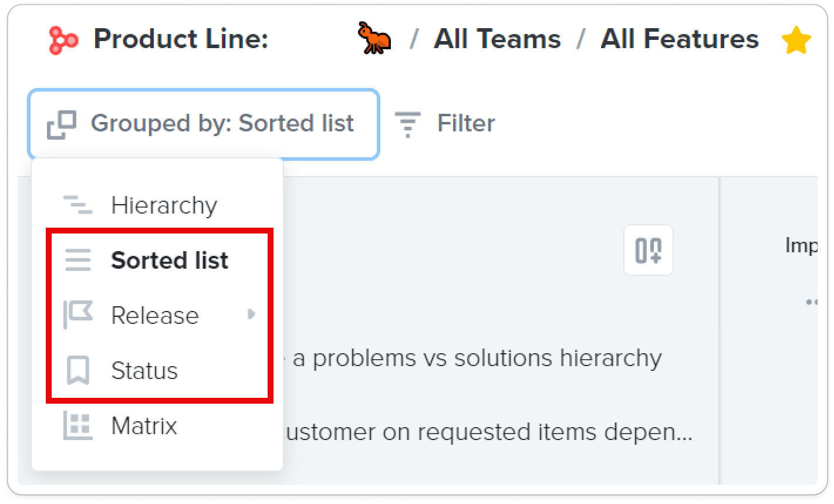834x504 pixels.
Task: Click the All Features breadcrumb link
Action: click(680, 39)
